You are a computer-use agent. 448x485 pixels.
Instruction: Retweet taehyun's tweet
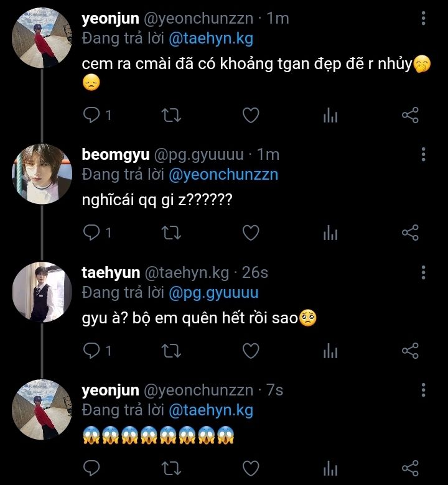pos(171,351)
